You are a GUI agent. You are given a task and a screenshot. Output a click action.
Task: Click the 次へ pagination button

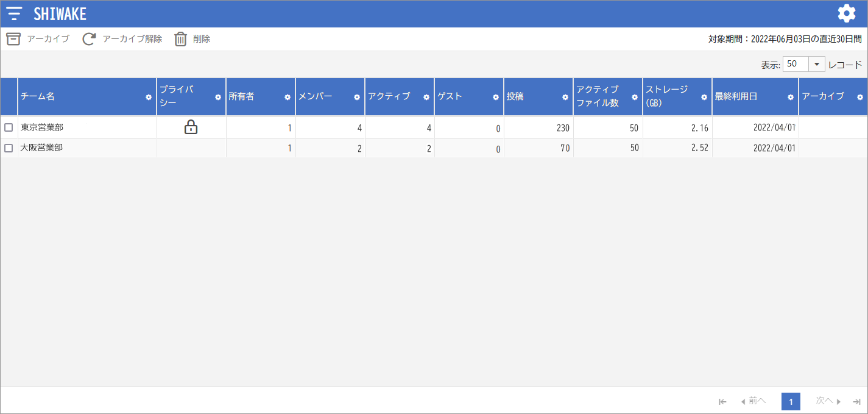click(x=826, y=401)
